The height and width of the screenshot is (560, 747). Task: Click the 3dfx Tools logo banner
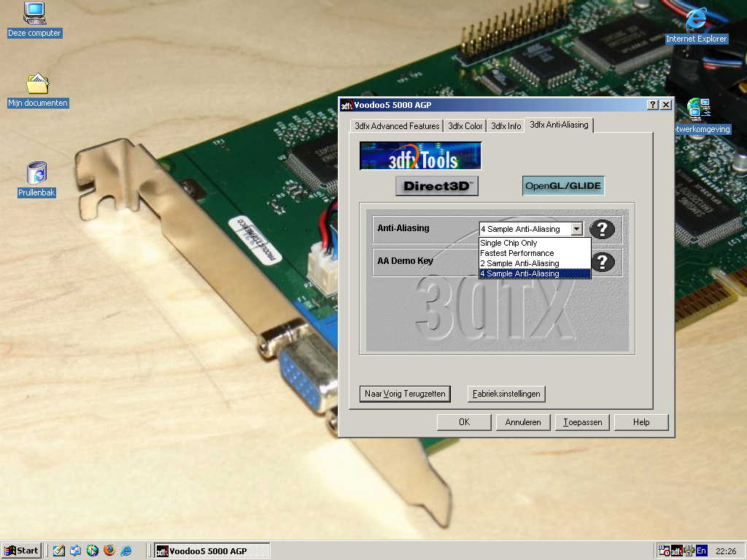pos(420,156)
